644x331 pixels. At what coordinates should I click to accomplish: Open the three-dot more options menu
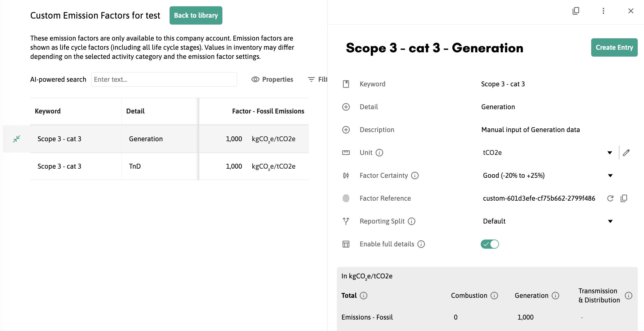(603, 11)
